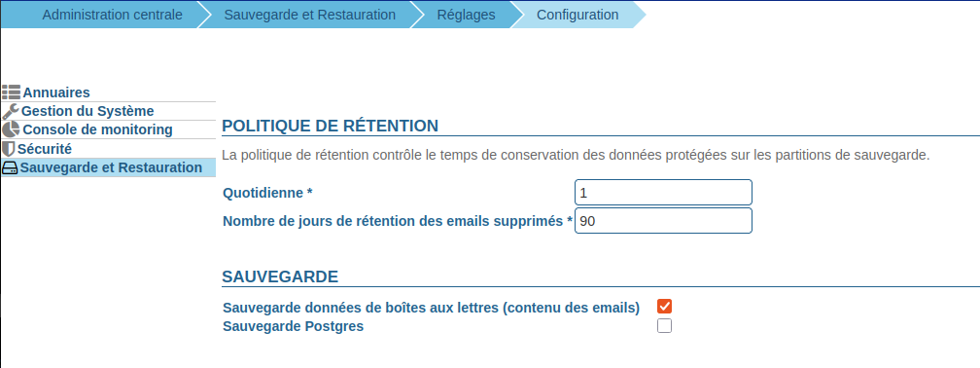Click the SAUVEGARDE section heading

tap(280, 276)
